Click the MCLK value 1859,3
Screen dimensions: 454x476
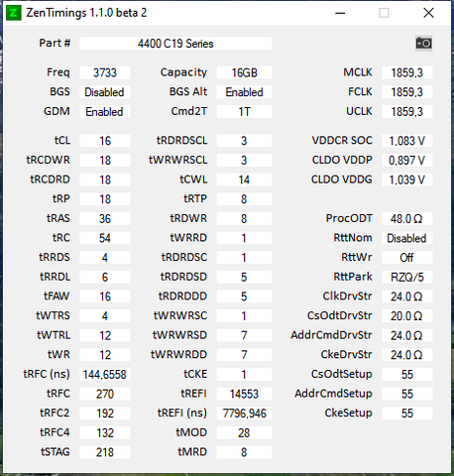(x=407, y=72)
